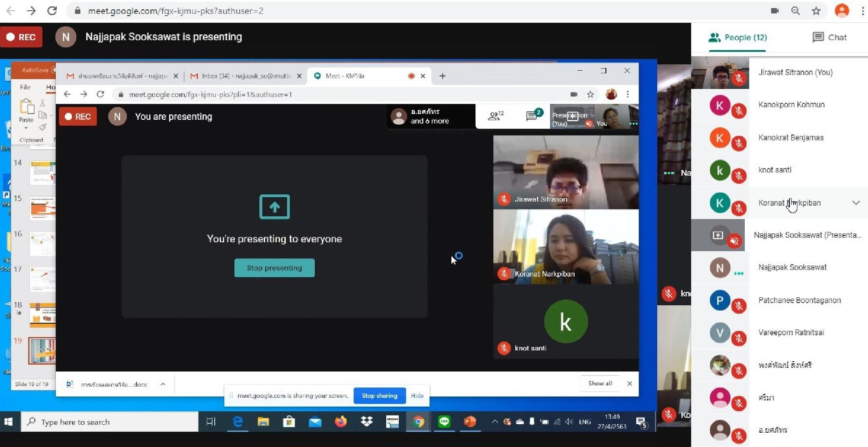Select slide 19 thumbnail in PowerPoint

tap(42, 351)
